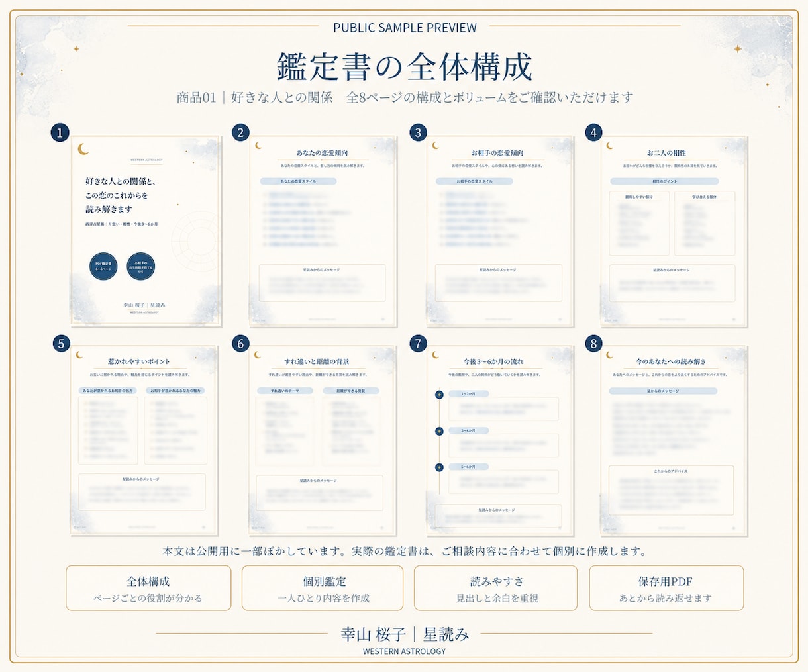Click the 'お相手の出生時間不明でも可' round badge
Viewport: 808px width, 672px height.
click(x=140, y=266)
